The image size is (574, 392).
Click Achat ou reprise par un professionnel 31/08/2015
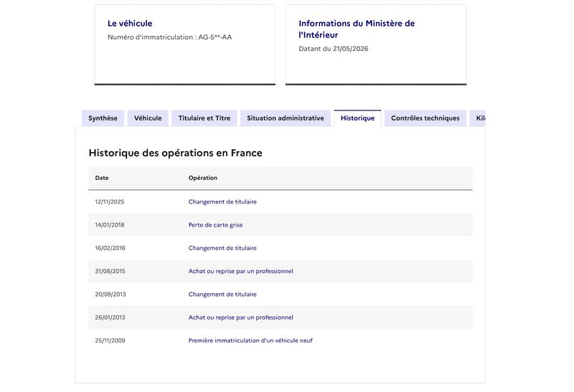coord(241,271)
